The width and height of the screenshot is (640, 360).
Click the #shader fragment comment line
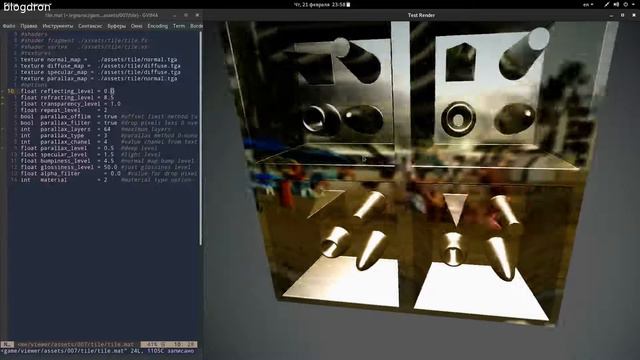coord(84,41)
